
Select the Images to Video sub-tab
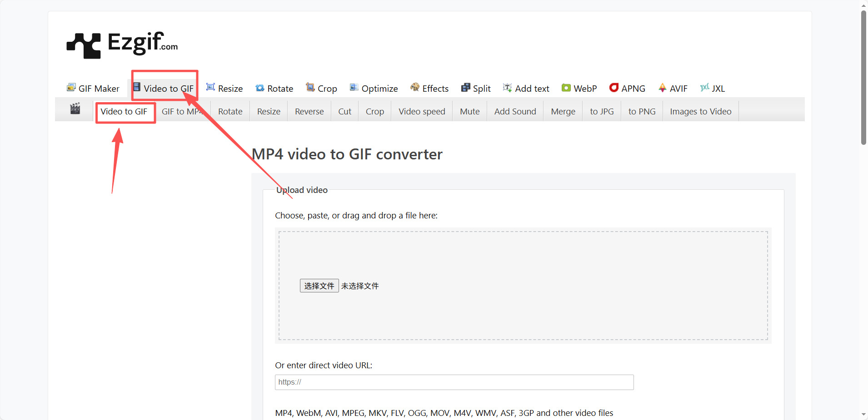pos(701,112)
